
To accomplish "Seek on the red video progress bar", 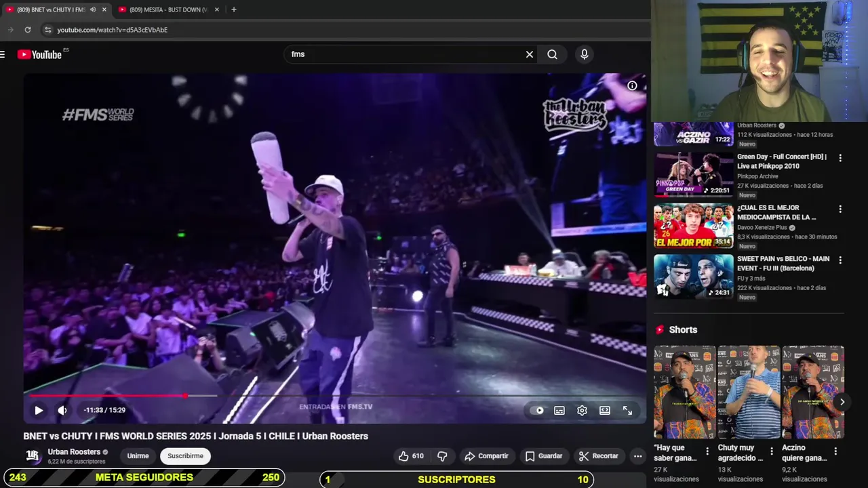I will [x=335, y=395].
